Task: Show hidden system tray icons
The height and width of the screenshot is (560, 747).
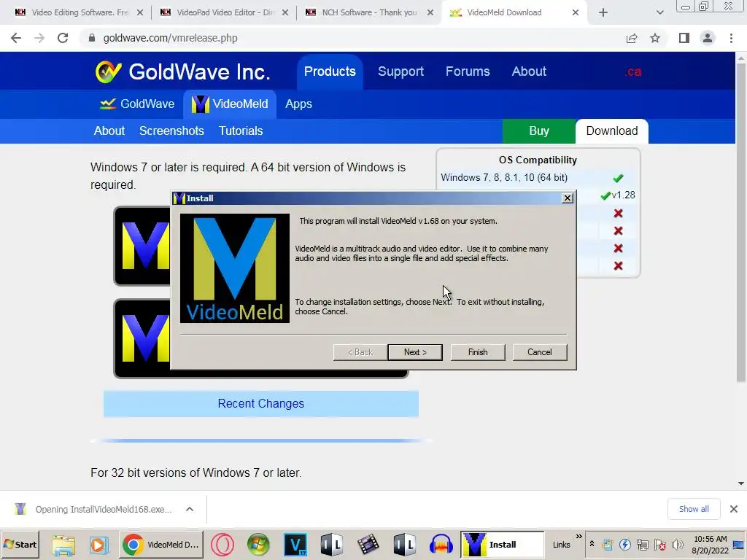Action: pos(592,544)
